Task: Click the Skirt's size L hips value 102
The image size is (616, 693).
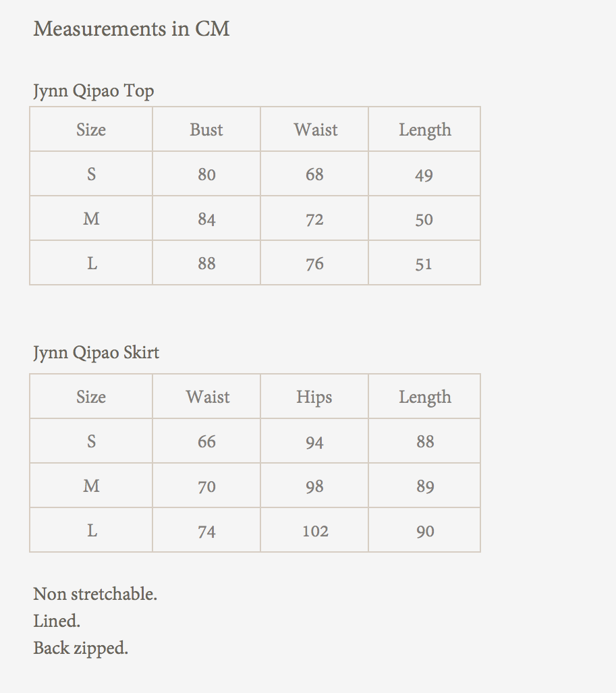Action: click(315, 531)
